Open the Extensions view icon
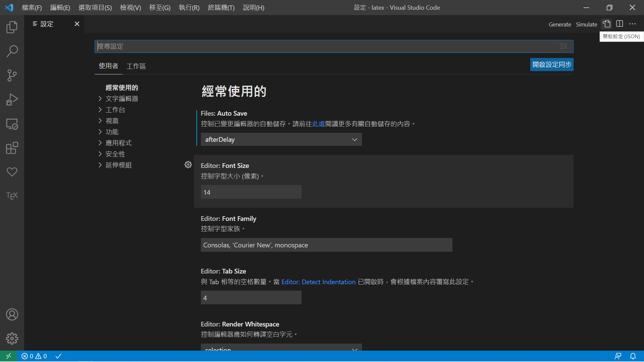This screenshot has height=362, width=644. [12, 148]
